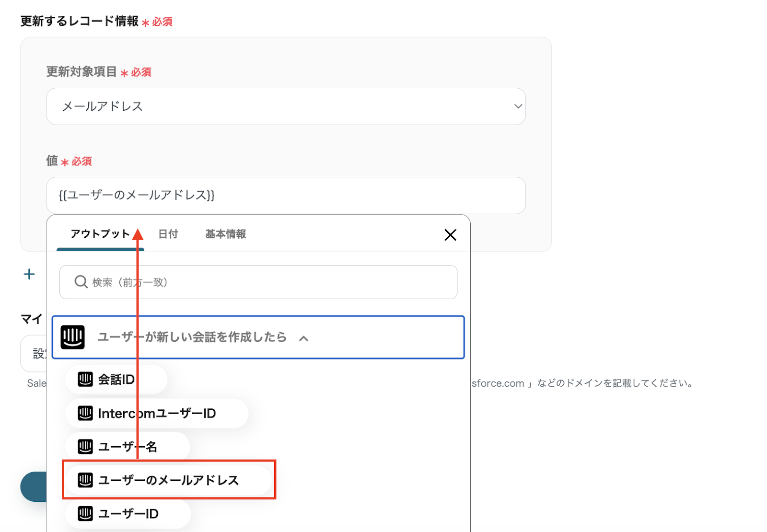Insert the 会話ID output chip
This screenshot has height=532, width=767.
(116, 380)
